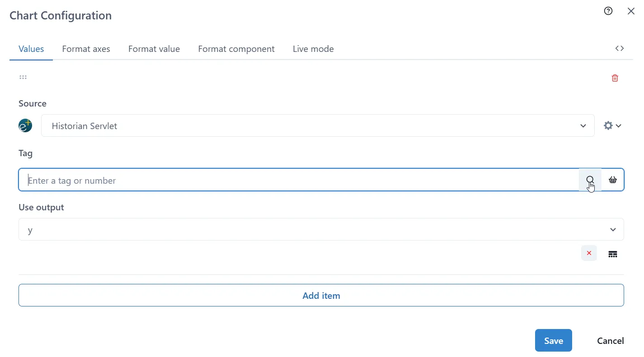Remove the output row via the red X icon
The image size is (644, 357).
click(x=589, y=253)
